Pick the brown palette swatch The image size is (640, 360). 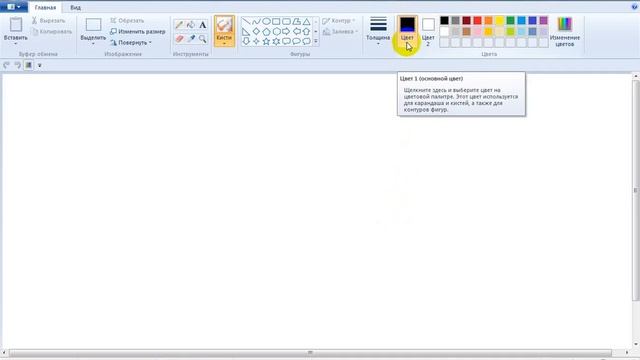[467, 31]
